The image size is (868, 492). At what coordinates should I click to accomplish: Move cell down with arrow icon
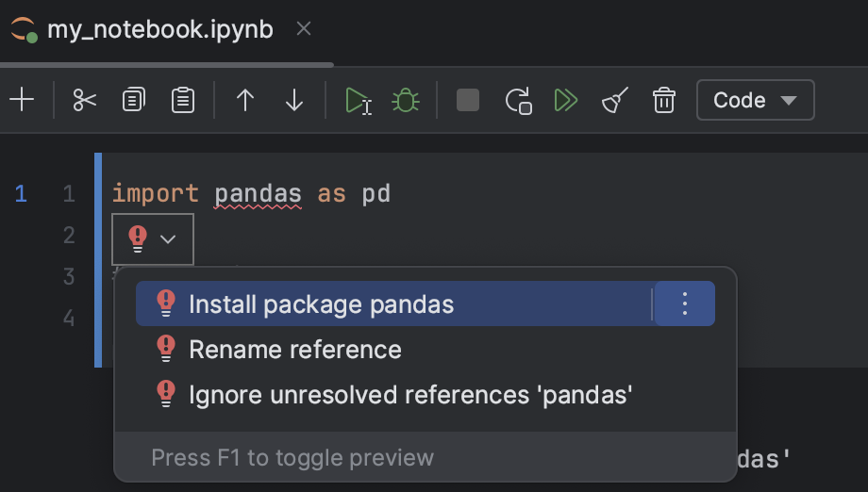pos(294,100)
